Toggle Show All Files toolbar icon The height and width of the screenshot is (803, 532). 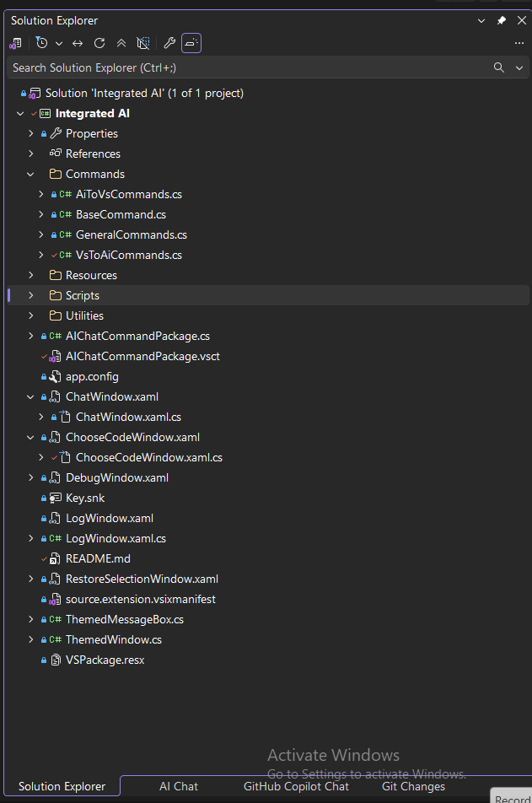click(142, 44)
